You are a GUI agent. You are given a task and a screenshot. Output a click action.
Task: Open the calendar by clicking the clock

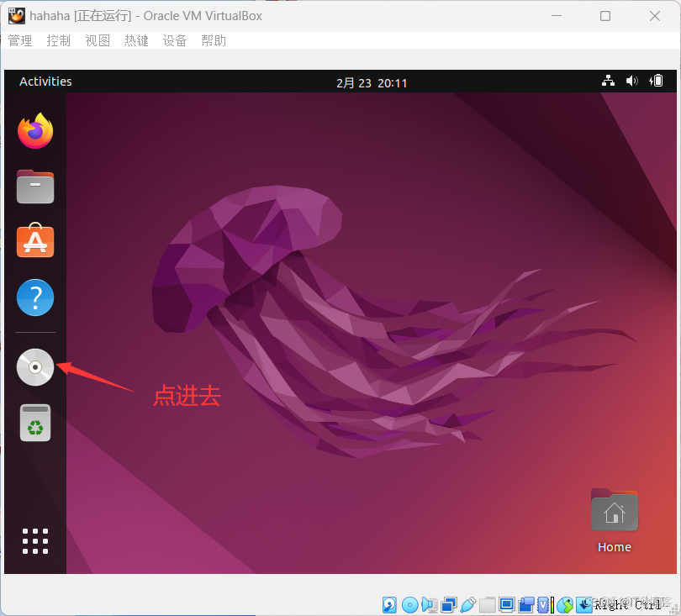(x=372, y=82)
